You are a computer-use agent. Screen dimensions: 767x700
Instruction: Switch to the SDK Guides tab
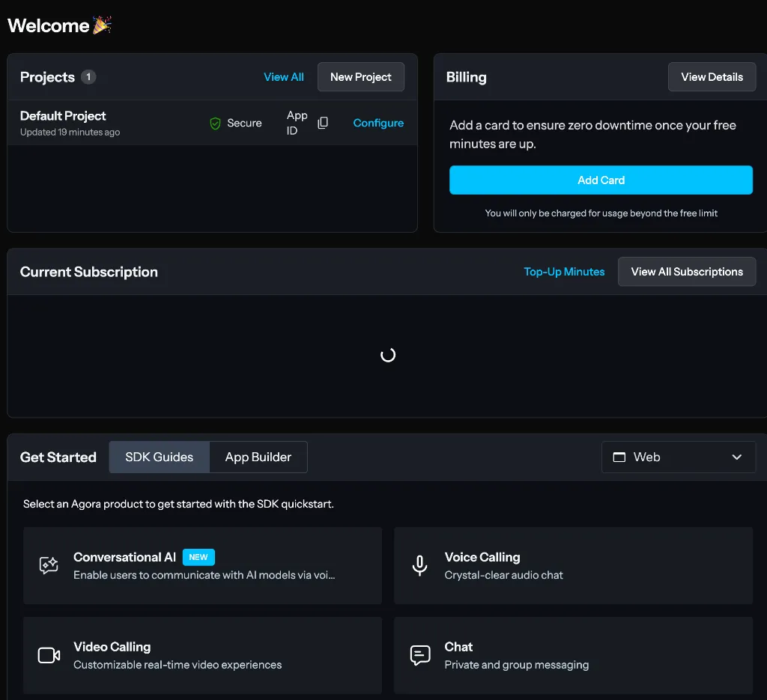[160, 457]
